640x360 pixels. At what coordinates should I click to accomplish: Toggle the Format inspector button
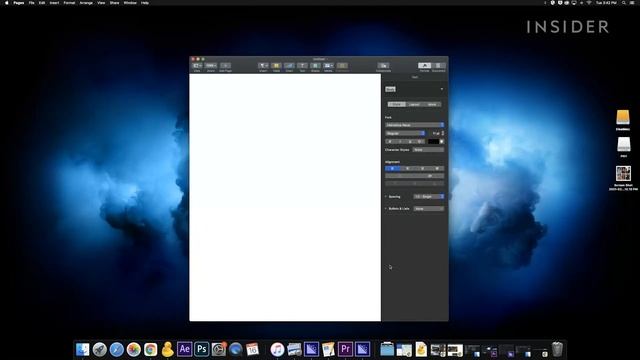[424, 65]
